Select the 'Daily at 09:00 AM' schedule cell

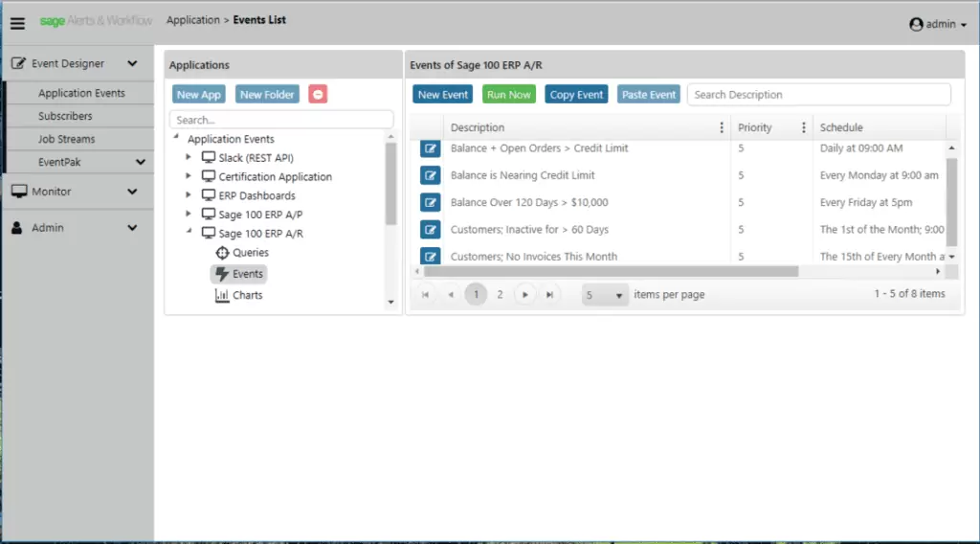pyautogui.click(x=861, y=148)
